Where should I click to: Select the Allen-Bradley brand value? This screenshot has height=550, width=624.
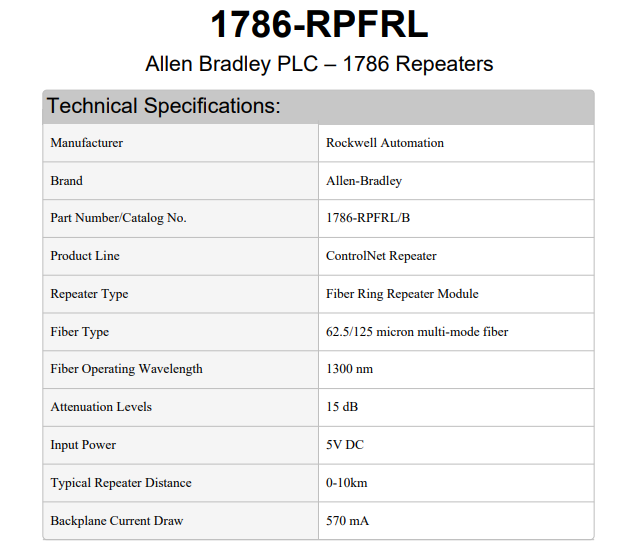(x=364, y=181)
